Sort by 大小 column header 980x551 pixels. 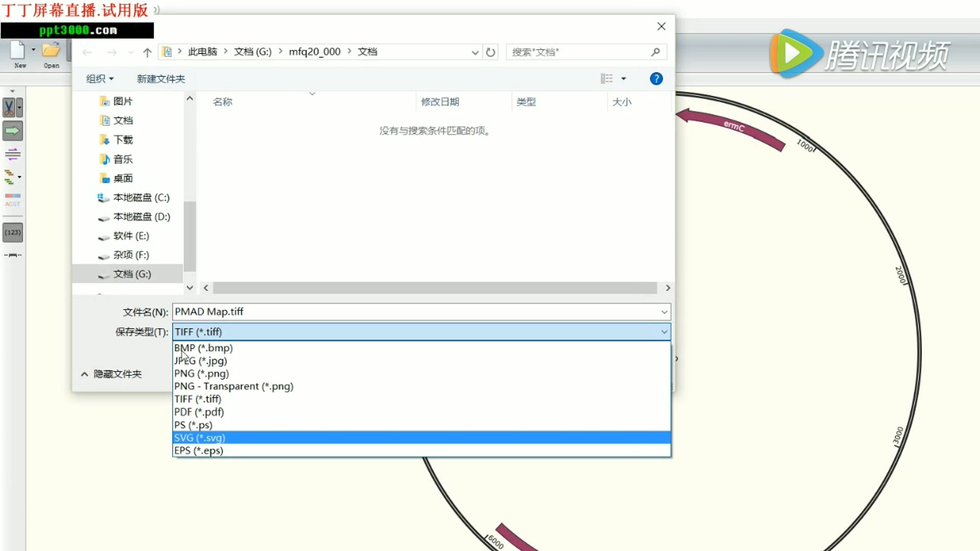click(622, 102)
